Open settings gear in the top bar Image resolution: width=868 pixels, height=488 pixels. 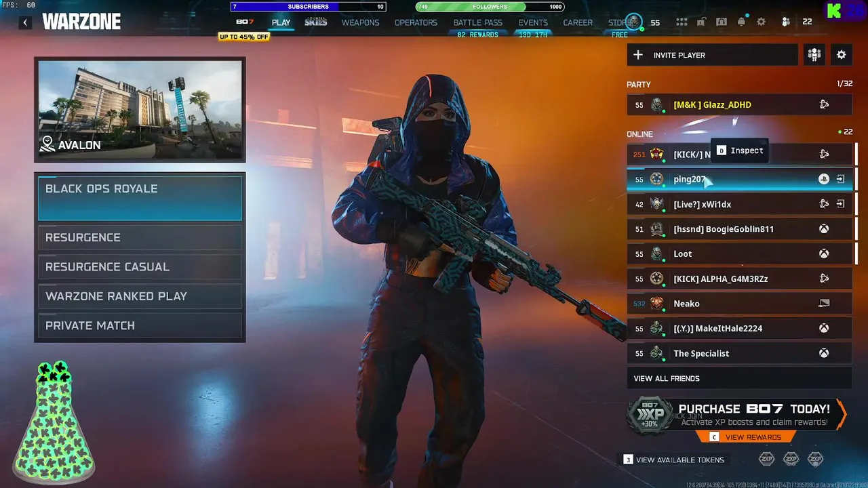click(761, 22)
